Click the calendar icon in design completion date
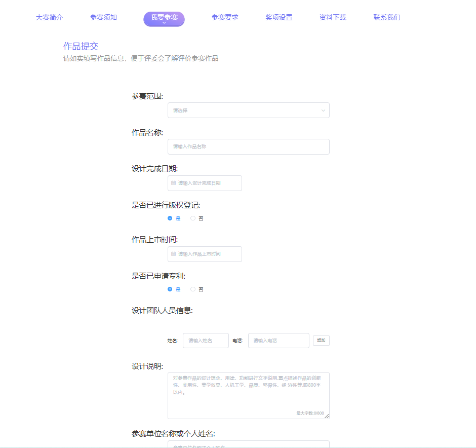The height and width of the screenshot is (448, 476). point(173,183)
